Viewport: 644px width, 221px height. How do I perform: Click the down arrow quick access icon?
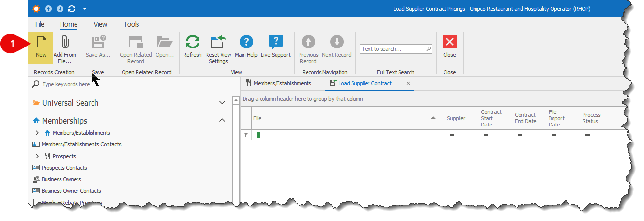pos(60,9)
